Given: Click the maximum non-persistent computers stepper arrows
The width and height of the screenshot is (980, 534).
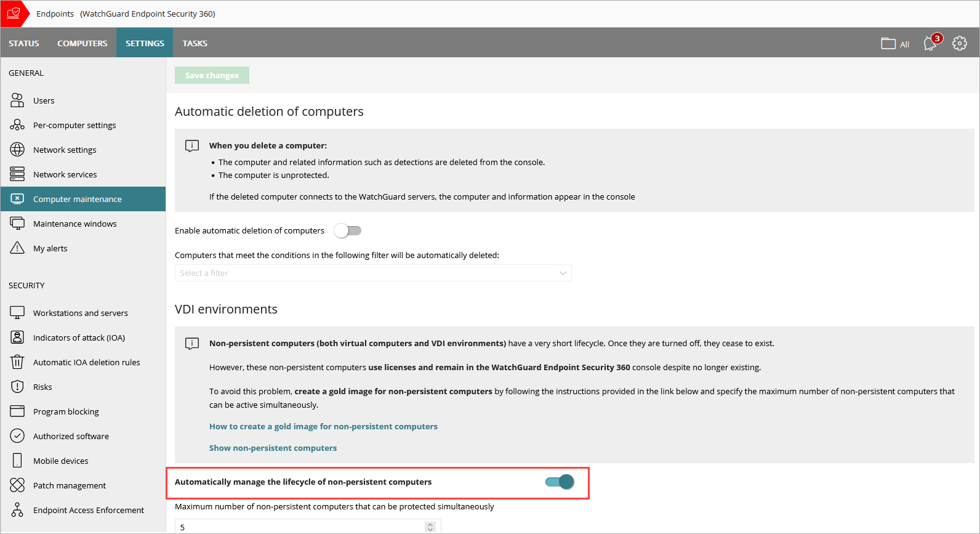Looking at the screenshot, I should 430,527.
